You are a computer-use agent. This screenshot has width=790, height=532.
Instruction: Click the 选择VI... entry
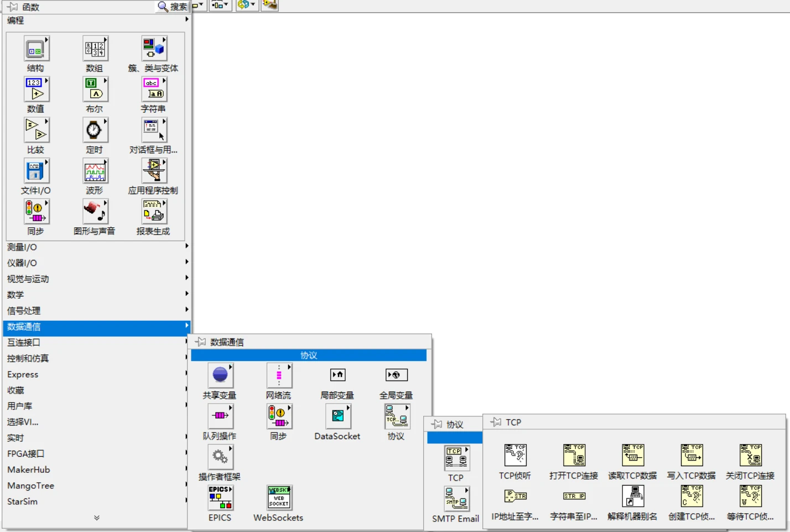(96, 422)
